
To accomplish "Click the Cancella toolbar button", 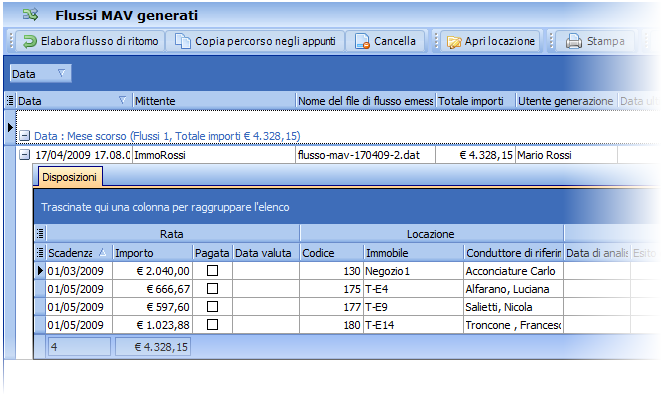I will pos(385,41).
